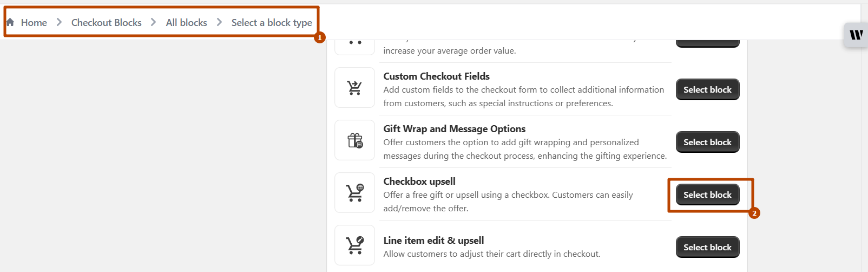Image resolution: width=868 pixels, height=272 pixels.
Task: Click the Line item edit & upsell title
Action: [x=433, y=241]
